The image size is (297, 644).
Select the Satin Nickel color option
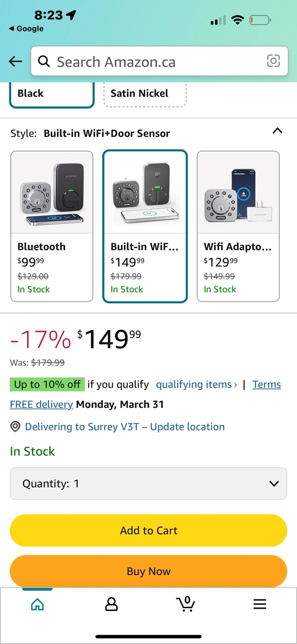tap(145, 94)
